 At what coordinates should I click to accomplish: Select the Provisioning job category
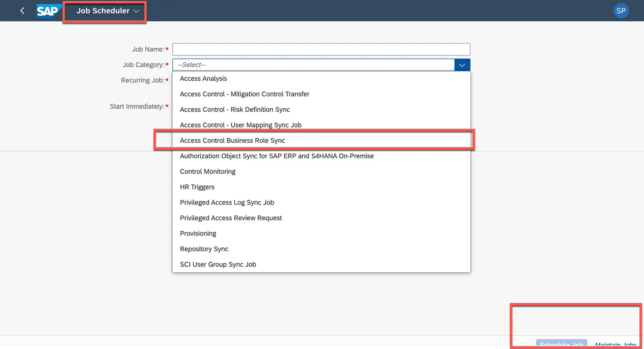(198, 233)
